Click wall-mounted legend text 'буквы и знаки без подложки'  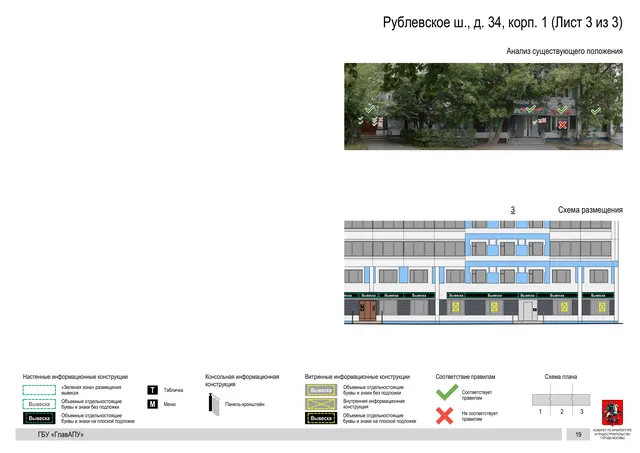point(90,407)
